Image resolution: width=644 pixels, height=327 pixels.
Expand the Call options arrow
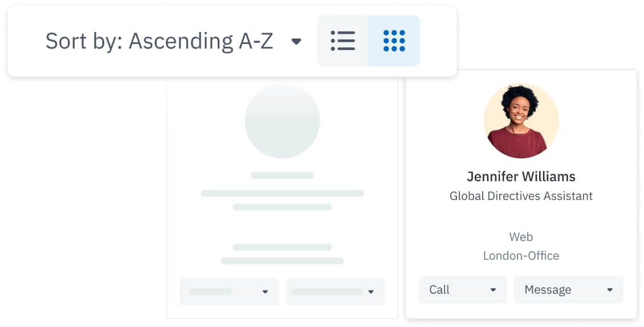pyautogui.click(x=493, y=290)
